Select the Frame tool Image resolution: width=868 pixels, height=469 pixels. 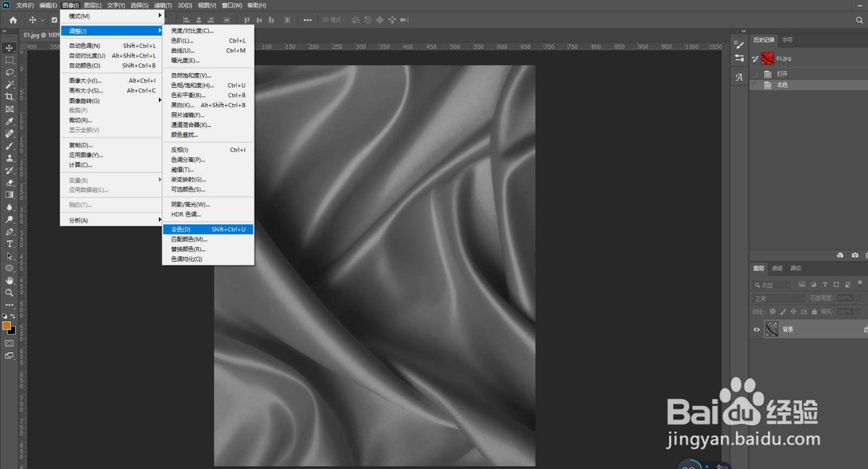(9, 109)
